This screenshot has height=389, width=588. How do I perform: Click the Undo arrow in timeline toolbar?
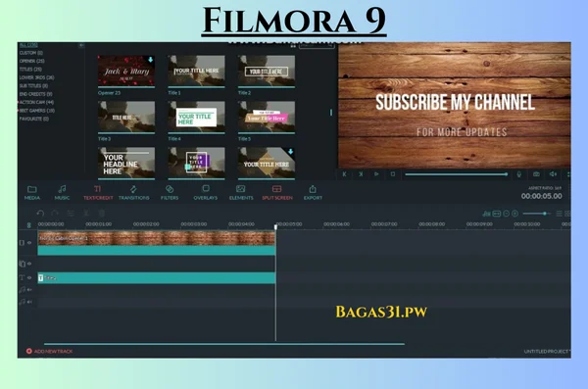coord(40,213)
